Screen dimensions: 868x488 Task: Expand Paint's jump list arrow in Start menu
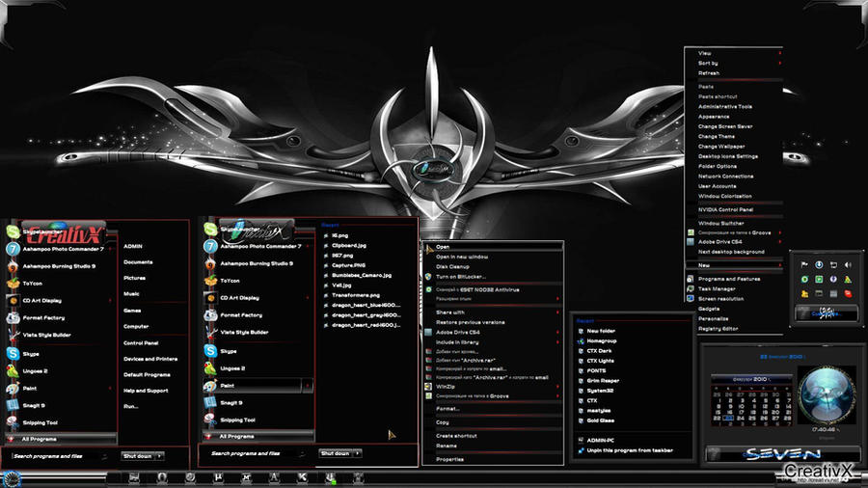click(x=308, y=386)
